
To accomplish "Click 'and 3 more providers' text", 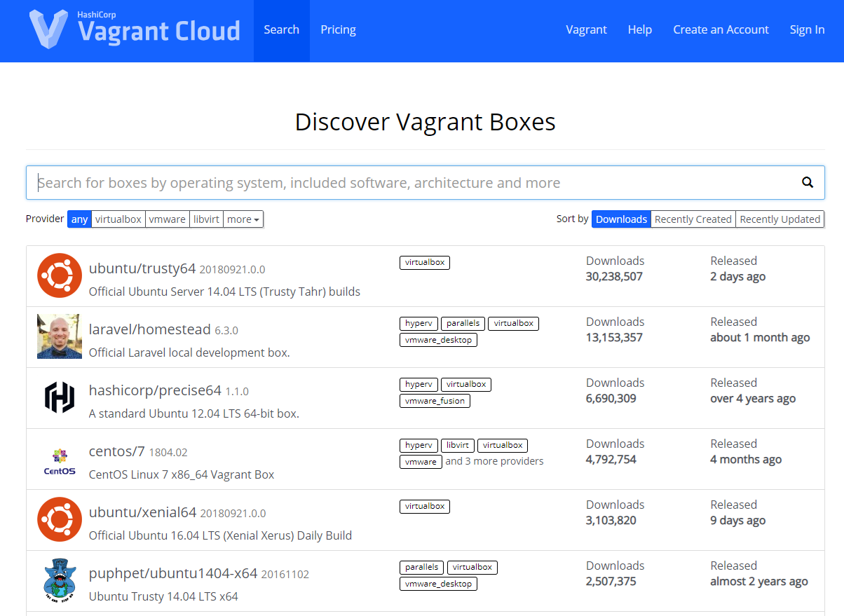I will click(x=495, y=461).
